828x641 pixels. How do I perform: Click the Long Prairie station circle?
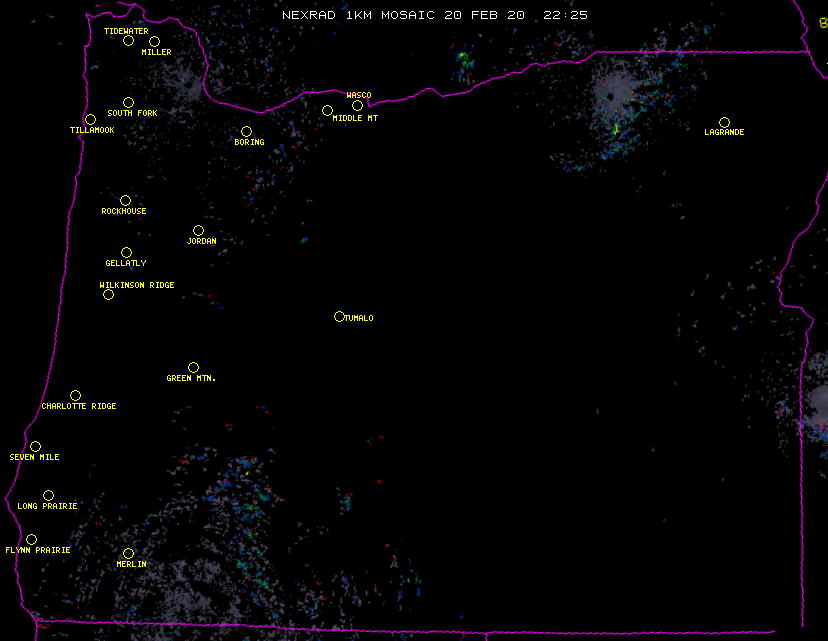[x=48, y=496]
